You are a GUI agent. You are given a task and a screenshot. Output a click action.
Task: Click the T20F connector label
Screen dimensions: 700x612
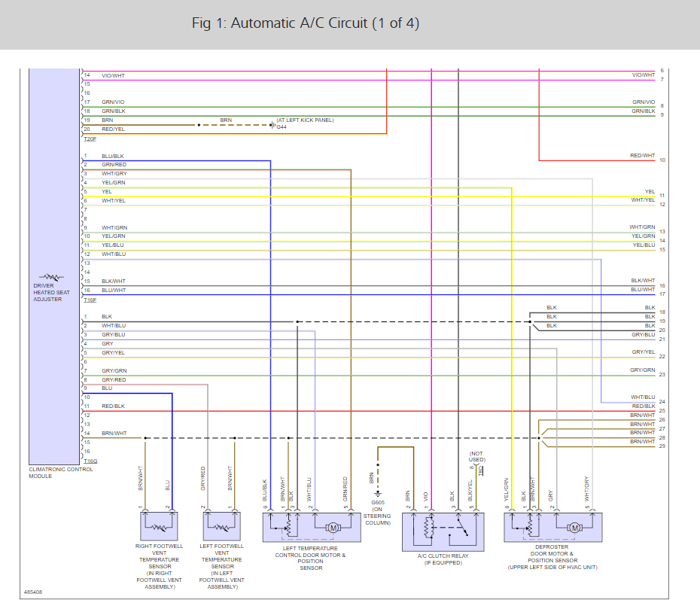[x=90, y=139]
